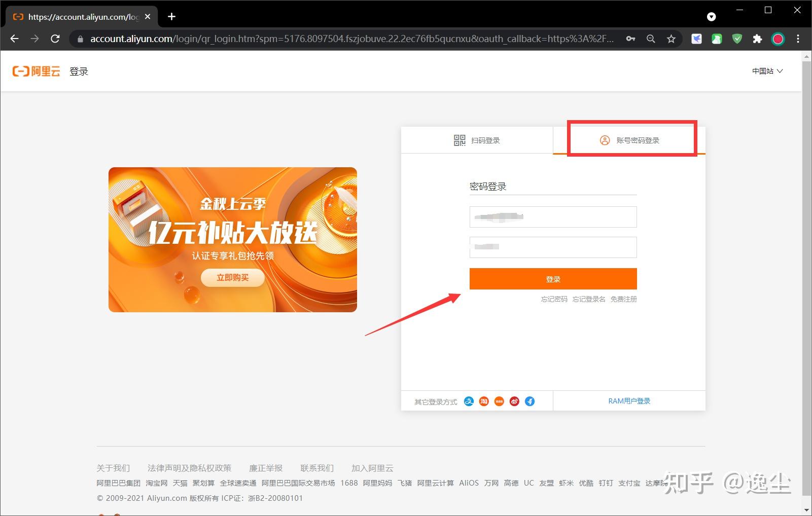The image size is (812, 516).
Task: Open the 亿元补贴大放送 promo banner
Action: [233, 240]
